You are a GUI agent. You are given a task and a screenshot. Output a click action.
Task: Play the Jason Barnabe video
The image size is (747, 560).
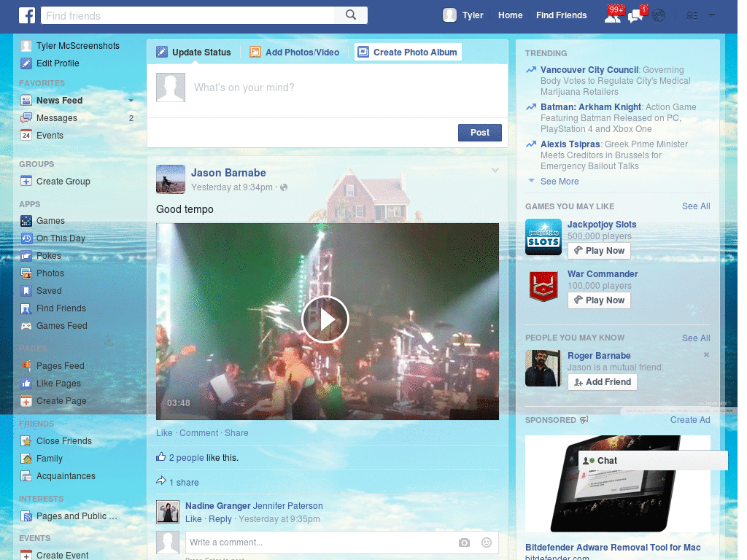pos(325,319)
